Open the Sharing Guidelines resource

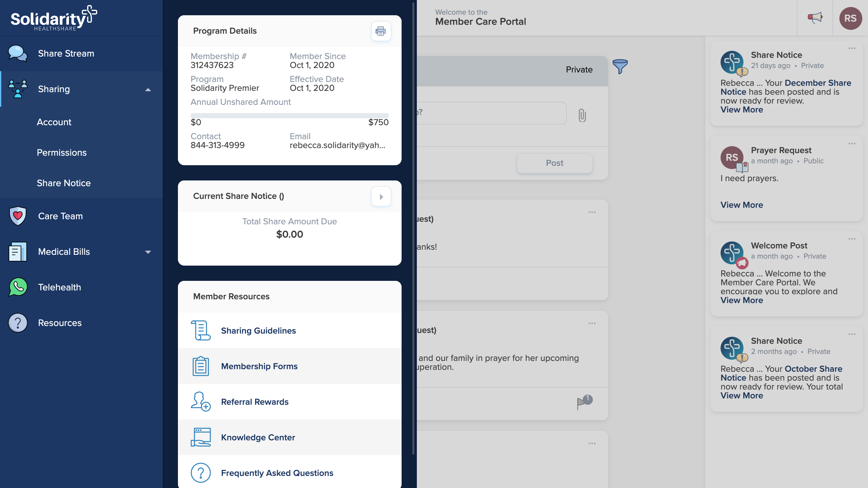[258, 330]
